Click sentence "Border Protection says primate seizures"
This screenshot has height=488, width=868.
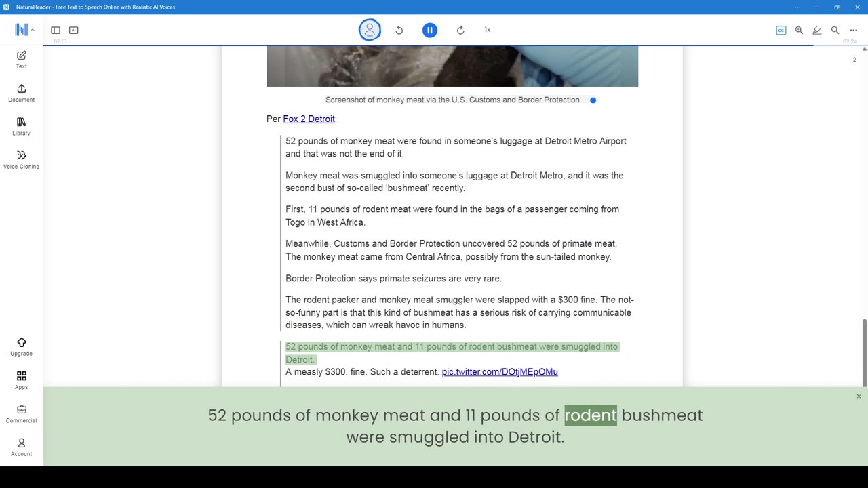tap(393, 279)
